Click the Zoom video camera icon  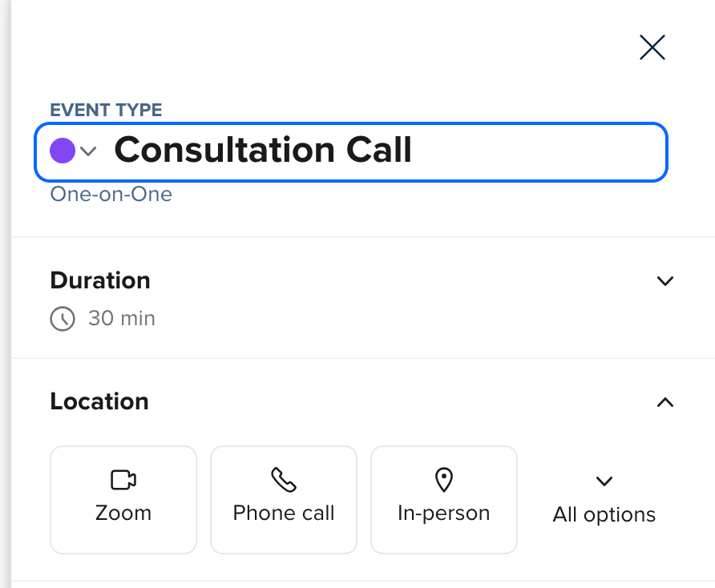tap(123, 480)
